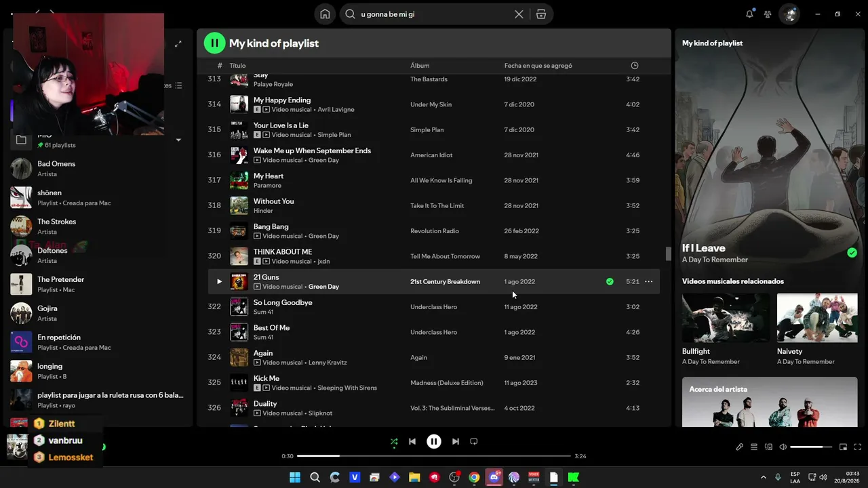Viewport: 868px width, 488px height.
Task: Open the lyrics microphone icon
Action: [739, 447]
